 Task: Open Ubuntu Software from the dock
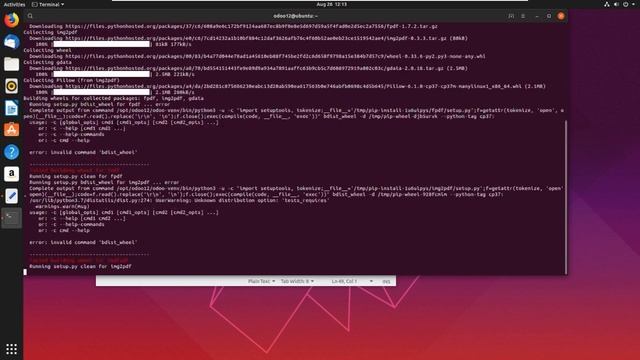[x=11, y=130]
